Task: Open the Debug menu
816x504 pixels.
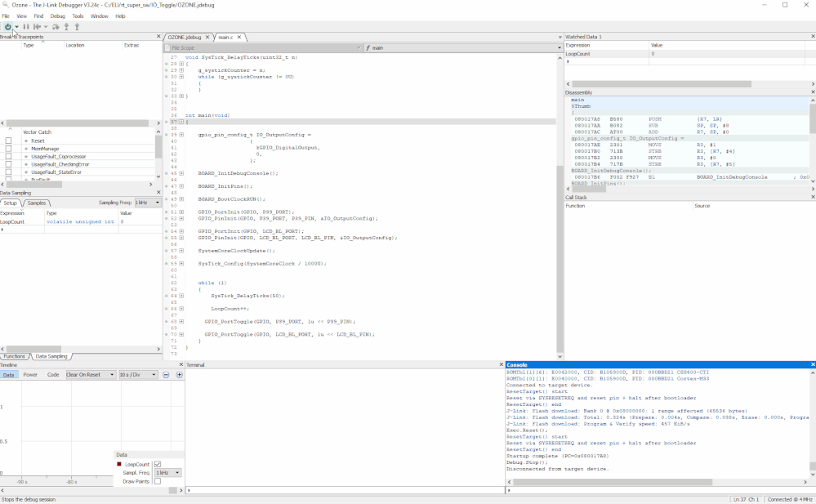Action: (58, 16)
